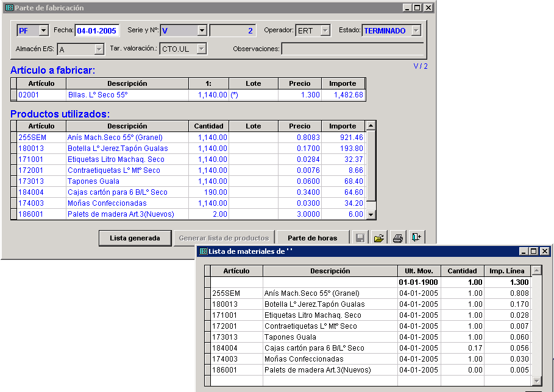Exit using the door icon button
554x392 pixels.
[x=416, y=238]
